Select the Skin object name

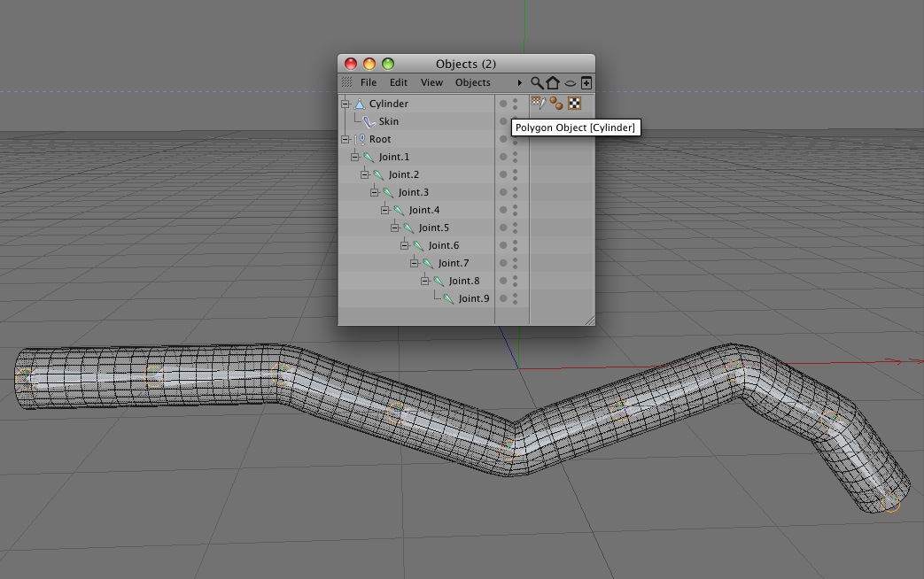click(388, 121)
